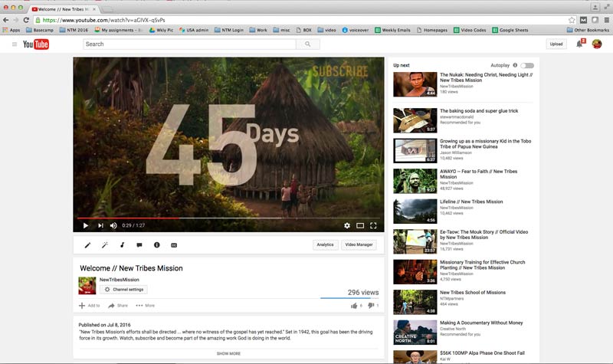613x364 pixels.
Task: Open Growing up as a missionary Kid video
Action: click(485, 144)
